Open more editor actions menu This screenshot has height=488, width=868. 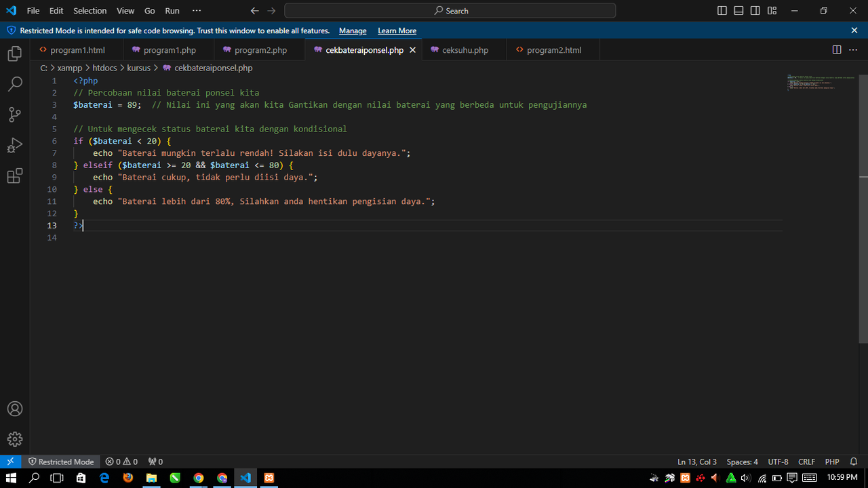pyautogui.click(x=853, y=50)
